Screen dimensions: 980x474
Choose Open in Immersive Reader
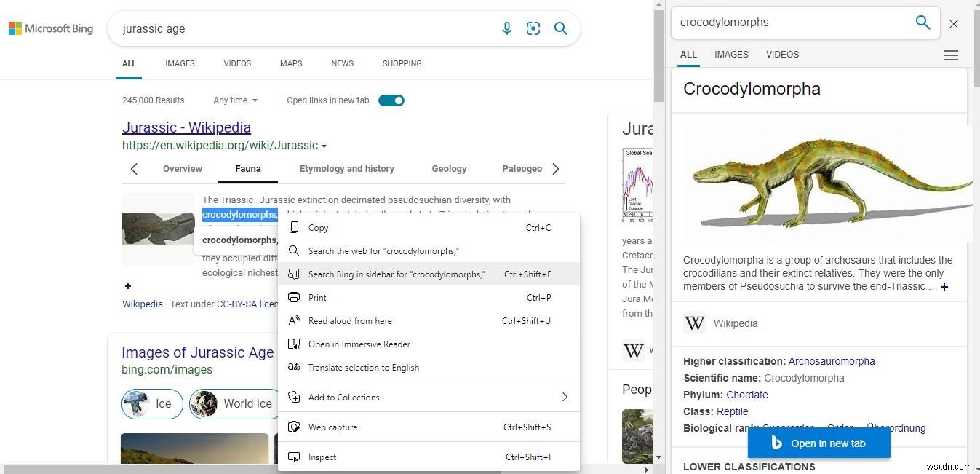point(429,344)
